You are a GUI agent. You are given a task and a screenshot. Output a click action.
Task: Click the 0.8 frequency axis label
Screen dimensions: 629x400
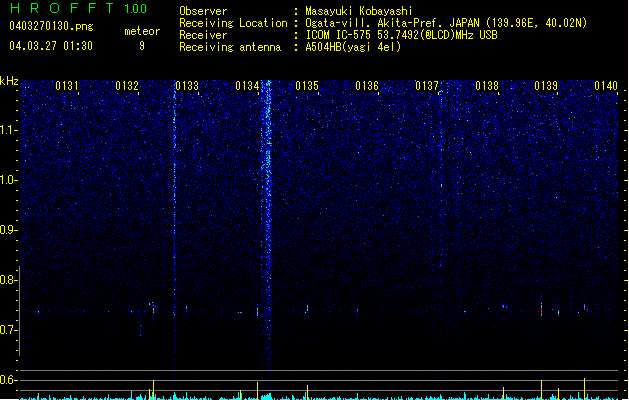pos(9,280)
